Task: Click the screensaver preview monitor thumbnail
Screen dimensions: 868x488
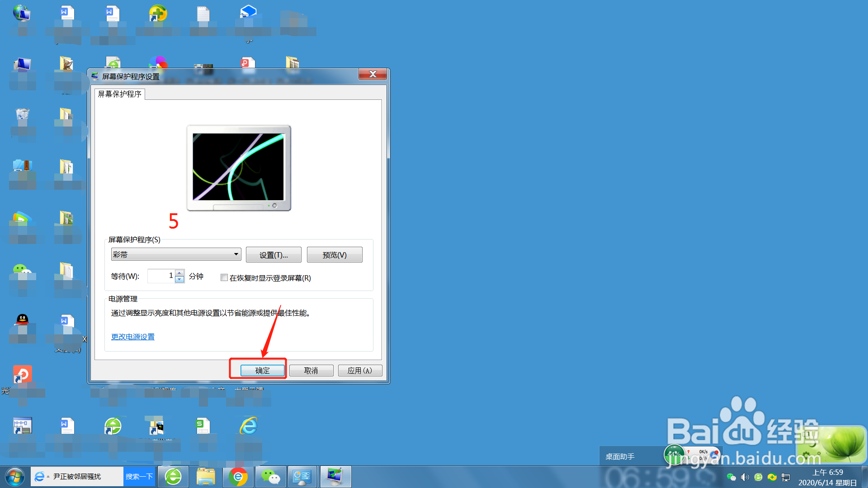Action: click(x=239, y=167)
